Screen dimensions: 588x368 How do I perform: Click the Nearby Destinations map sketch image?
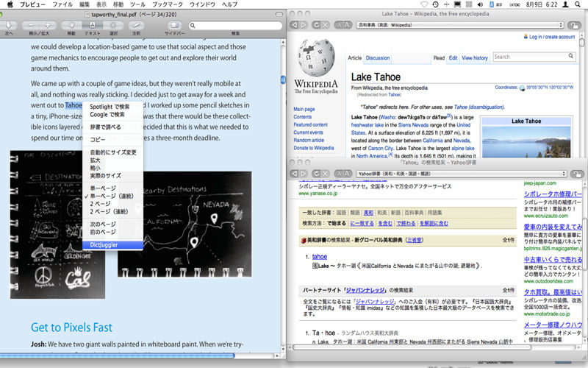184,224
